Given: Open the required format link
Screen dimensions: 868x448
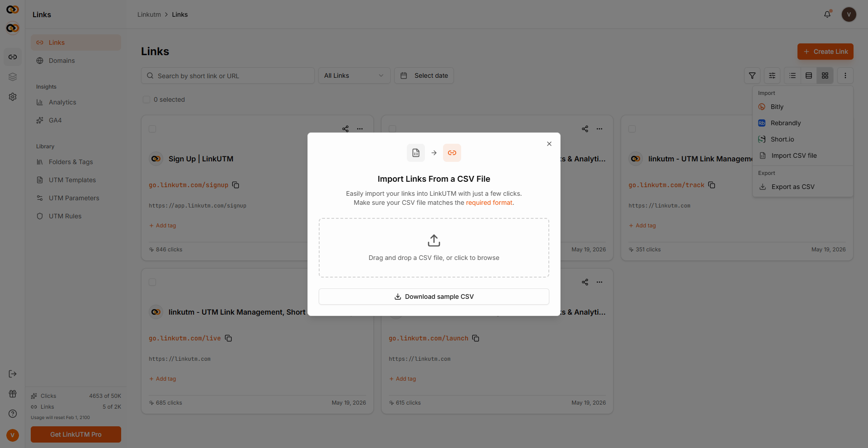Looking at the screenshot, I should (489, 203).
